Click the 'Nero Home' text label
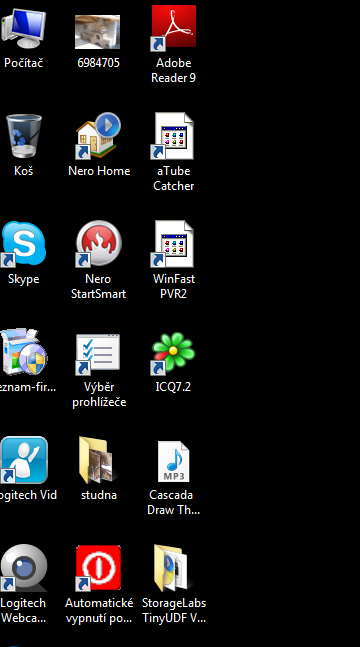The height and width of the screenshot is (647, 360). coord(99,171)
